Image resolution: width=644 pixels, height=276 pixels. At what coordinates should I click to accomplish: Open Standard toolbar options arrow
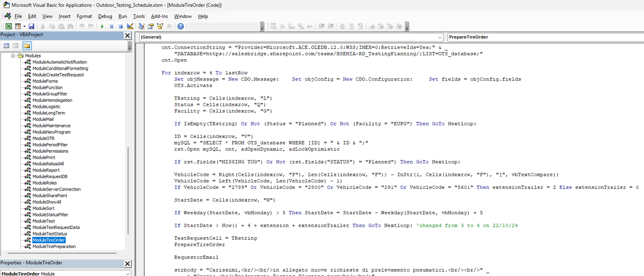(x=262, y=27)
